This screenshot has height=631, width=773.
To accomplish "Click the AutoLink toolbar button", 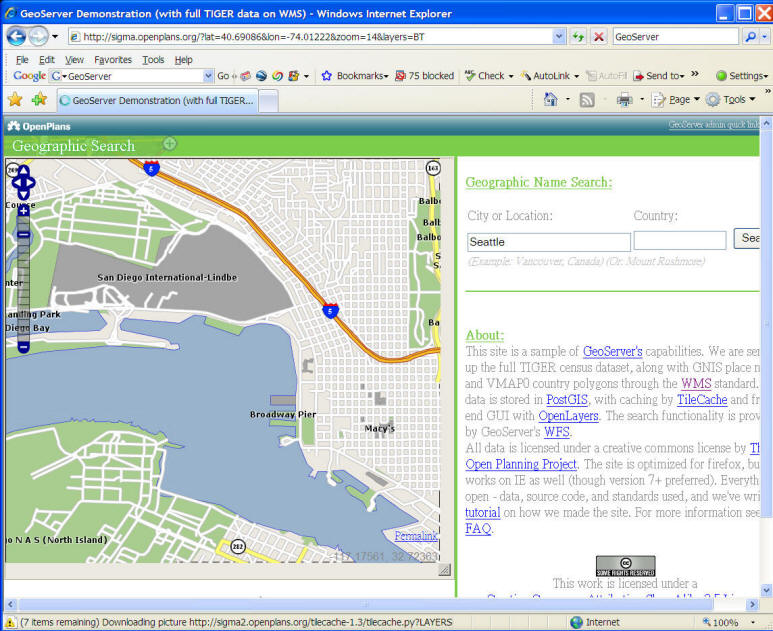I will point(550,76).
